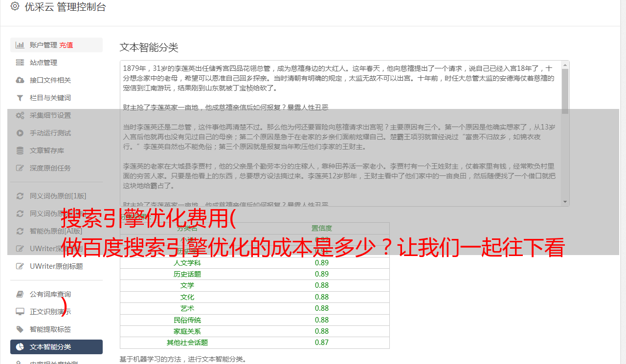Click the play circle icon for 手动运行测试
Image resolution: width=626 pixels, height=364 pixels.
[x=20, y=133]
